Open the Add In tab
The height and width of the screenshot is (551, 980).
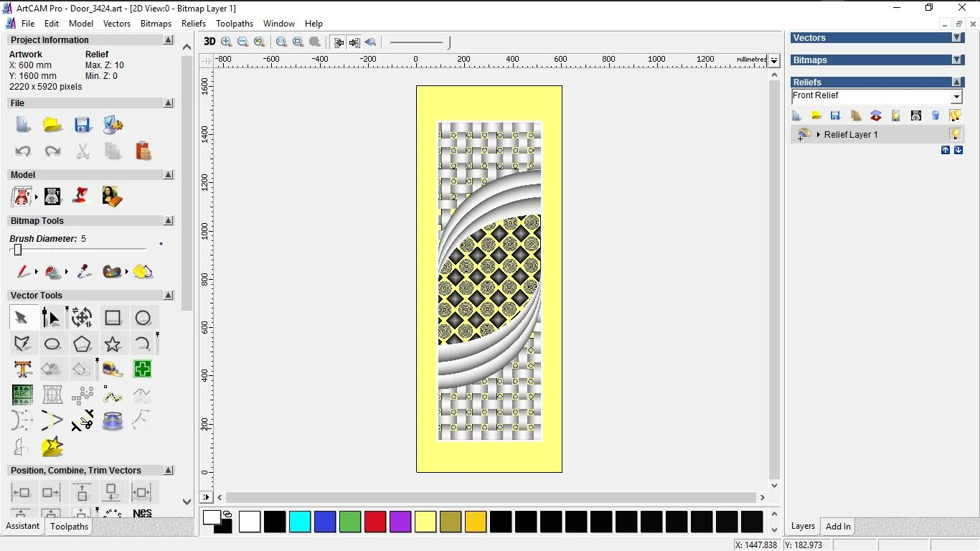838,527
